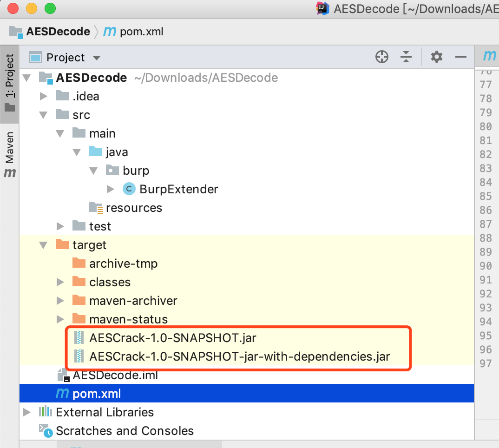This screenshot has height=448, width=499.
Task: Select the maven-archiver folder label
Action: pos(133,301)
